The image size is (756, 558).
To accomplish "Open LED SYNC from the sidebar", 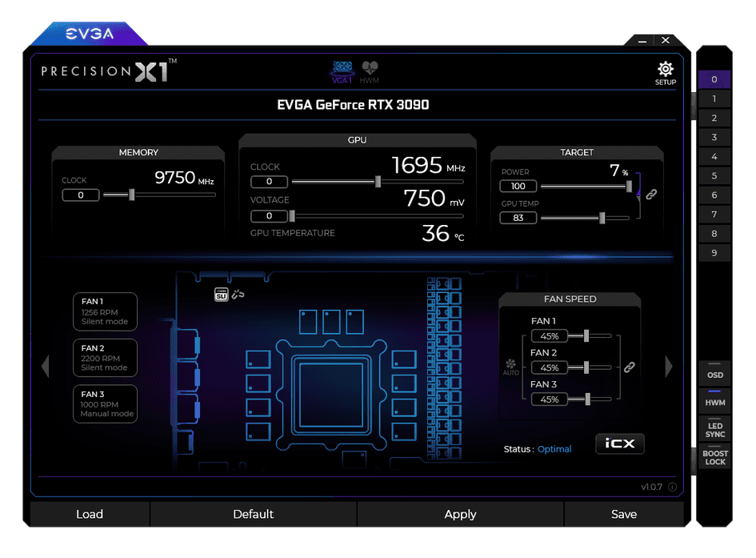I will (x=714, y=428).
